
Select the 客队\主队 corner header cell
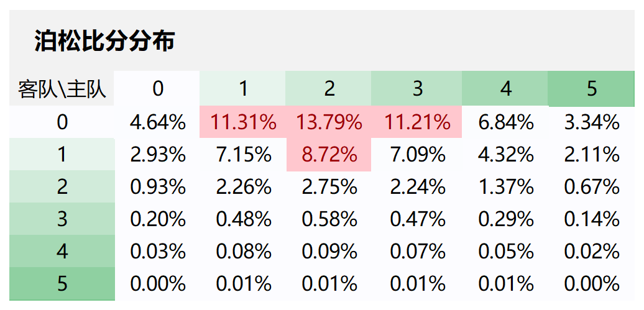[x=62, y=89]
